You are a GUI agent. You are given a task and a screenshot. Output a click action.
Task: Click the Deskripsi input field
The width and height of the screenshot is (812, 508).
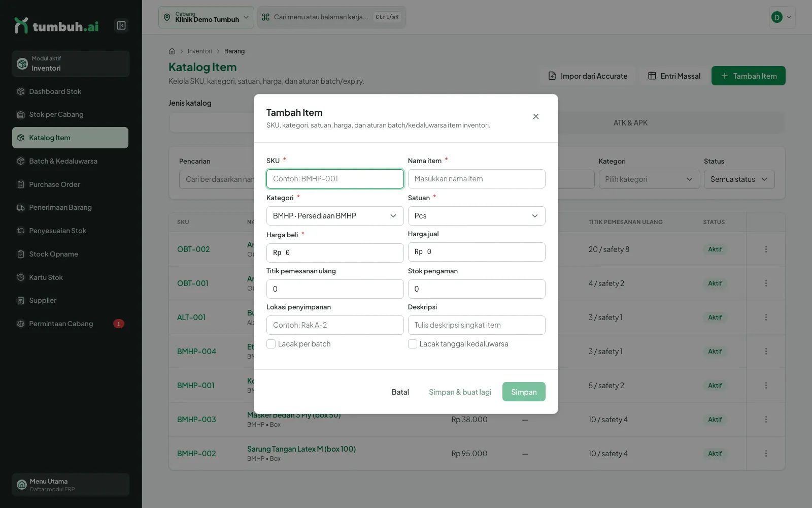tap(477, 325)
